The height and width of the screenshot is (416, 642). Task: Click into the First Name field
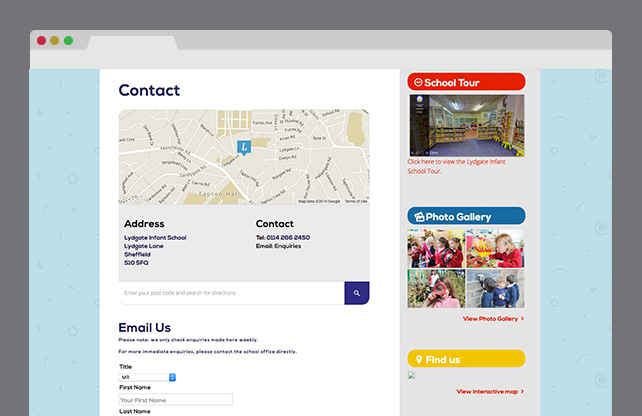(176, 399)
